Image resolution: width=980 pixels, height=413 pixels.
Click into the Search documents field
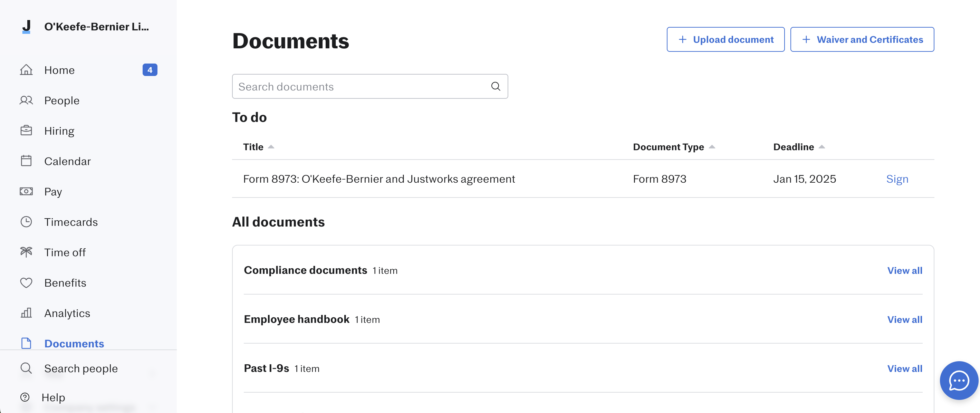pyautogui.click(x=370, y=86)
